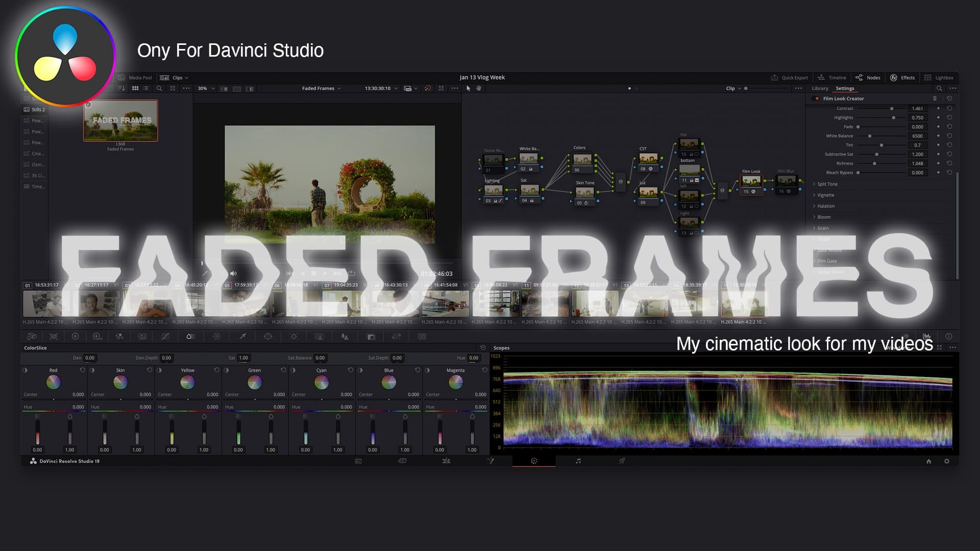Select the ColorSlice palette icon
Viewport: 980px width, 551px height.
(190, 336)
